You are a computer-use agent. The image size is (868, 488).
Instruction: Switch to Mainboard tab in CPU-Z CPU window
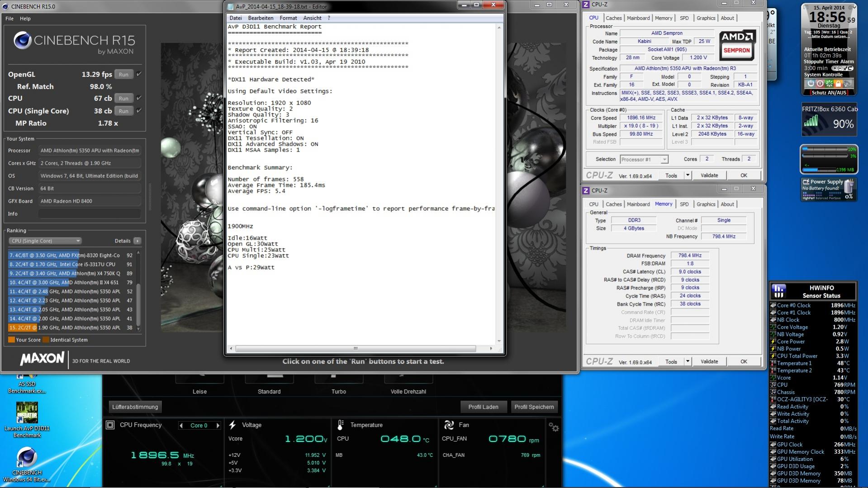pos(638,18)
